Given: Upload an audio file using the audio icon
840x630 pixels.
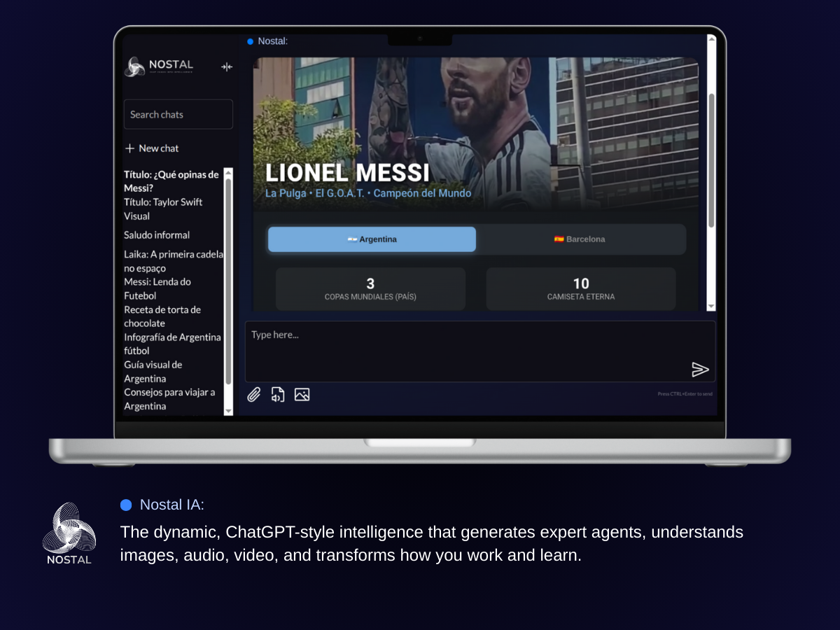Looking at the screenshot, I should coord(278,395).
